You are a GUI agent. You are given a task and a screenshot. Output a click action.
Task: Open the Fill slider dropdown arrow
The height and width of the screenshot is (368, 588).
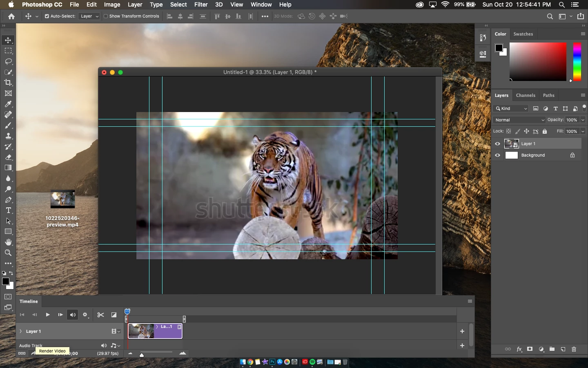[583, 131]
